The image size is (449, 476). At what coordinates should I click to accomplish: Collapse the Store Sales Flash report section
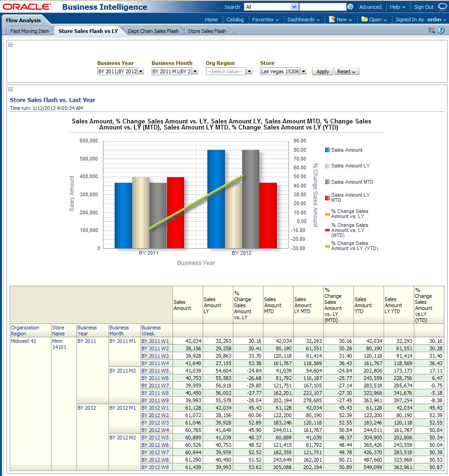pos(11,90)
